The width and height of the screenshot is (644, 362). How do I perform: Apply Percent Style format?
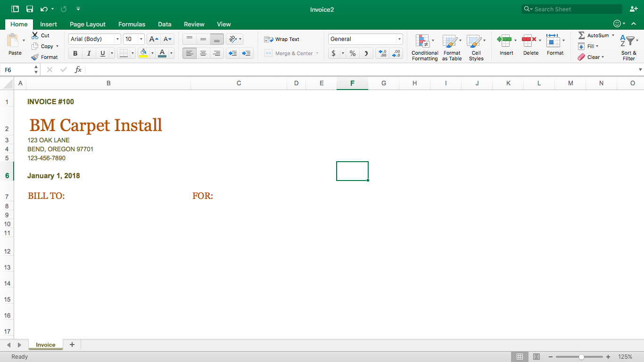tap(353, 53)
